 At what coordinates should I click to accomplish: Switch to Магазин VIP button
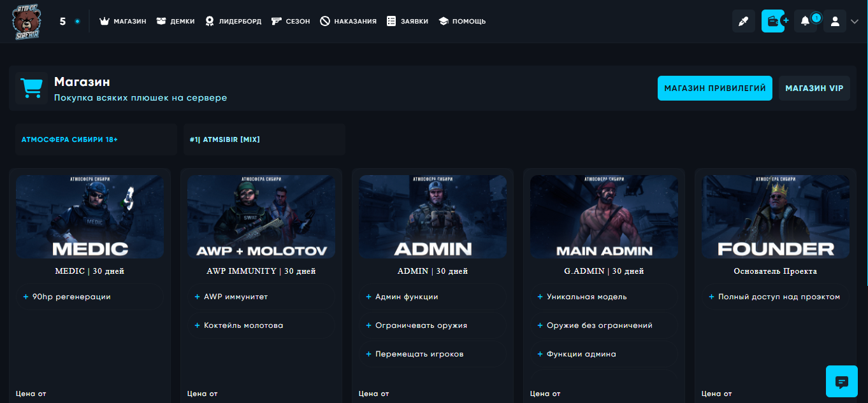pyautogui.click(x=814, y=88)
